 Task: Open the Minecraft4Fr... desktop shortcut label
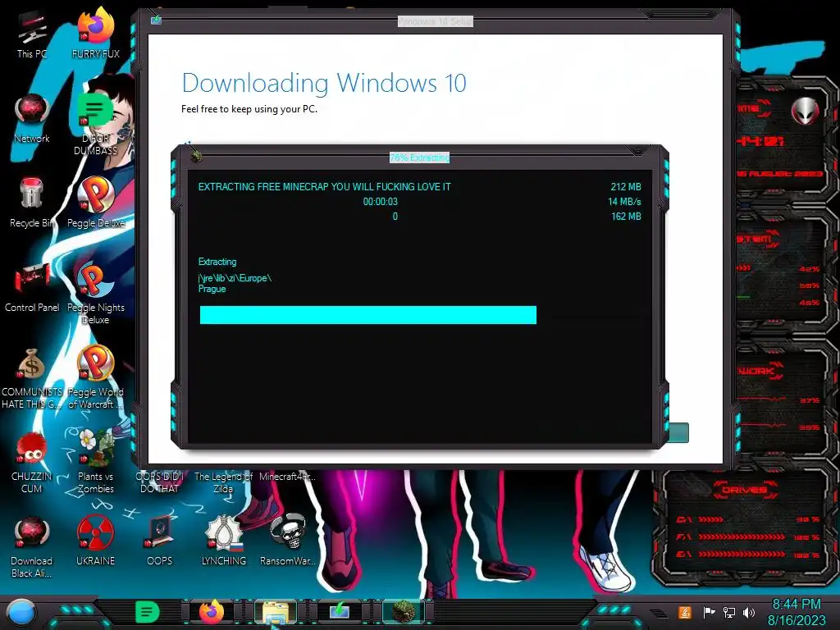pyautogui.click(x=287, y=477)
